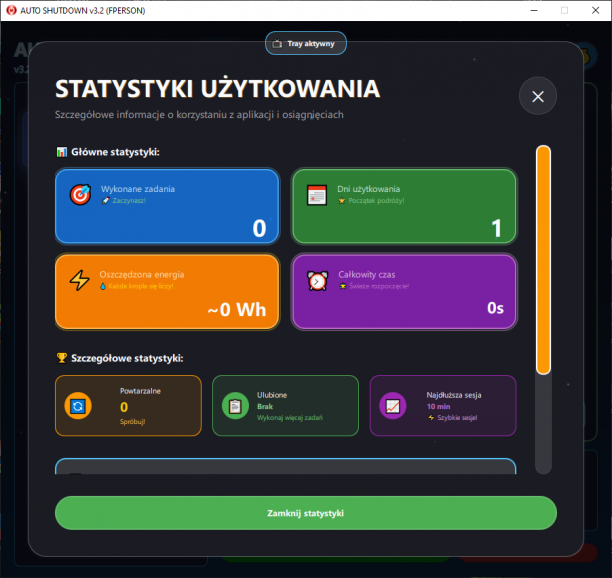Click the clipboard icon in Ulubione card

235,406
